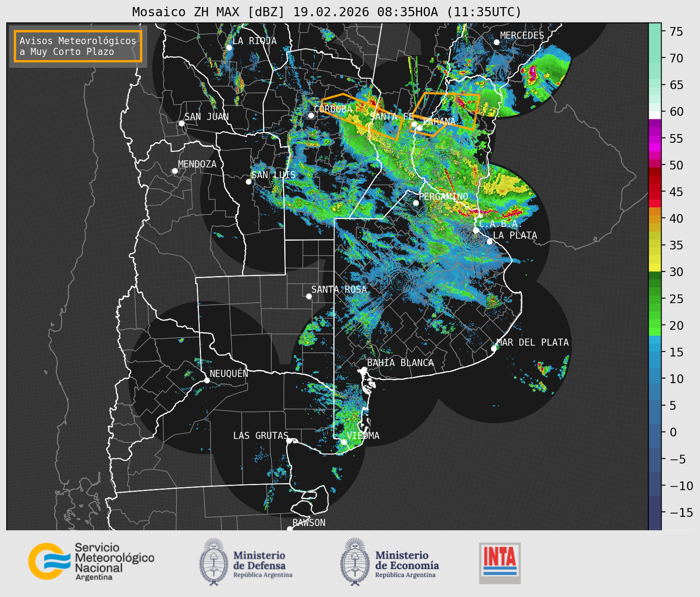
Task: Click the yellow 30 dBZ color swatch
Action: coord(655,268)
